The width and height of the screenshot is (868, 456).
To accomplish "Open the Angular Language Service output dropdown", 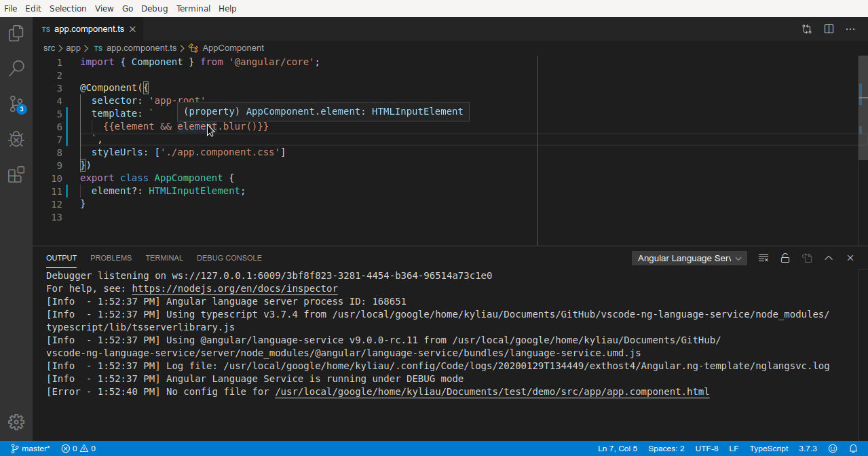I will point(690,258).
